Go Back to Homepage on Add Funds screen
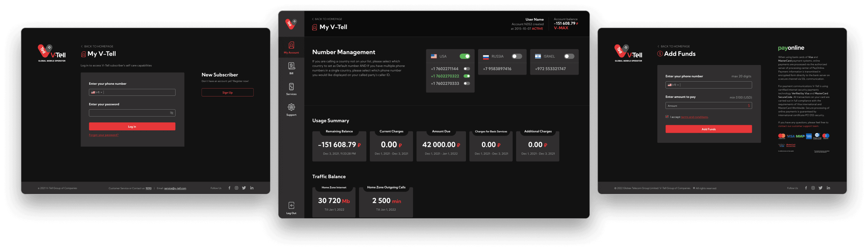Image resolution: width=868 pixels, height=250 pixels. [674, 46]
